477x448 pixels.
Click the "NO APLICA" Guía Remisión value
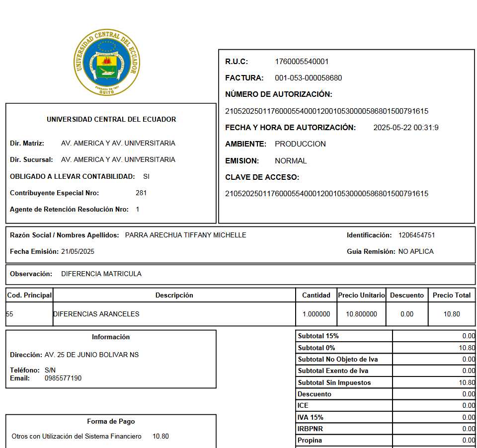(416, 251)
